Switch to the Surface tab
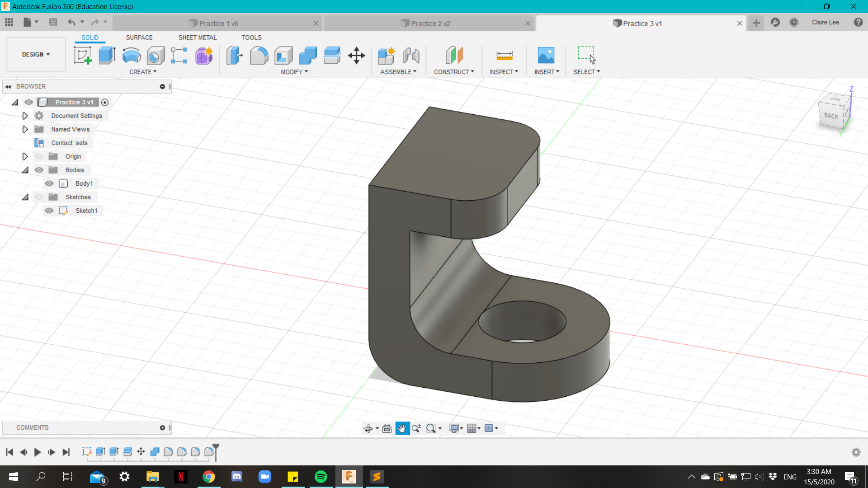868x488 pixels. (x=138, y=37)
